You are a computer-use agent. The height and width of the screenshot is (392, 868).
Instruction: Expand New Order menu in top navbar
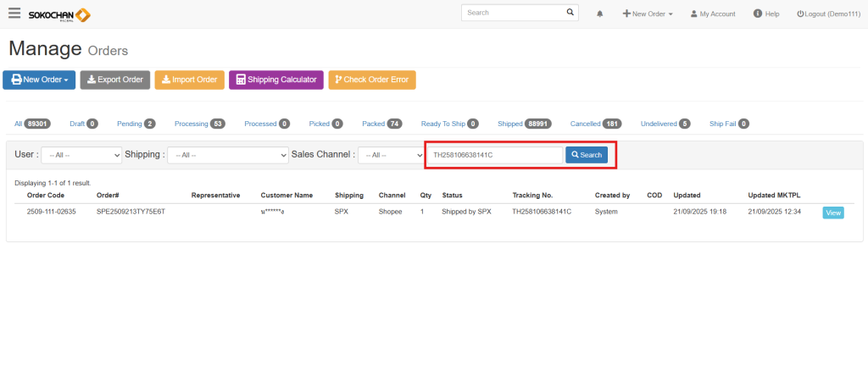point(648,14)
